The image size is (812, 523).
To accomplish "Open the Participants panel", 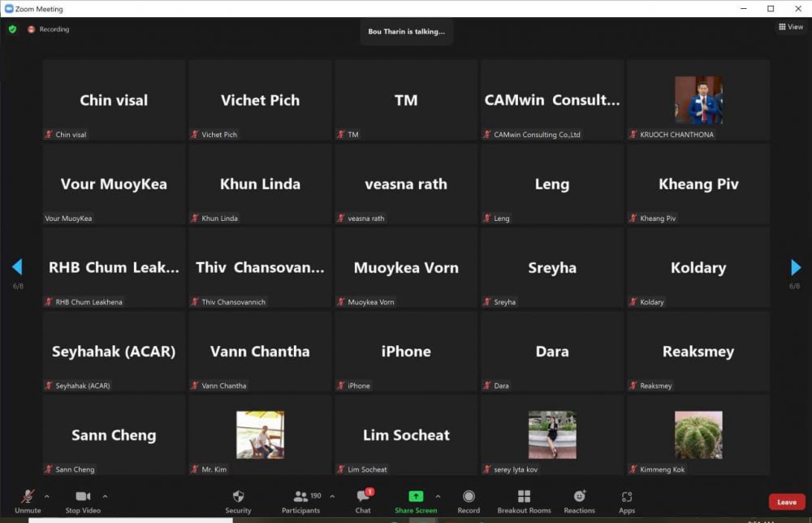I will [x=302, y=497].
